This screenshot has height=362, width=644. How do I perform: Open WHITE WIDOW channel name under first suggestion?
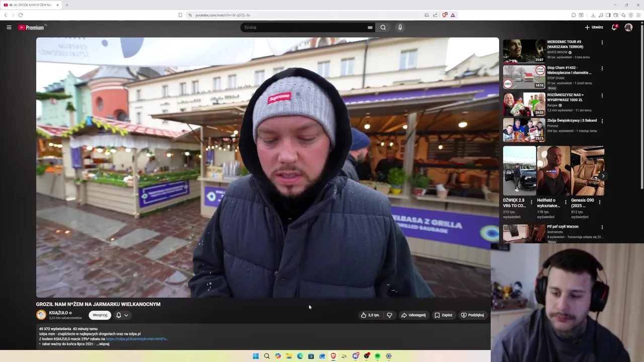pos(557,52)
